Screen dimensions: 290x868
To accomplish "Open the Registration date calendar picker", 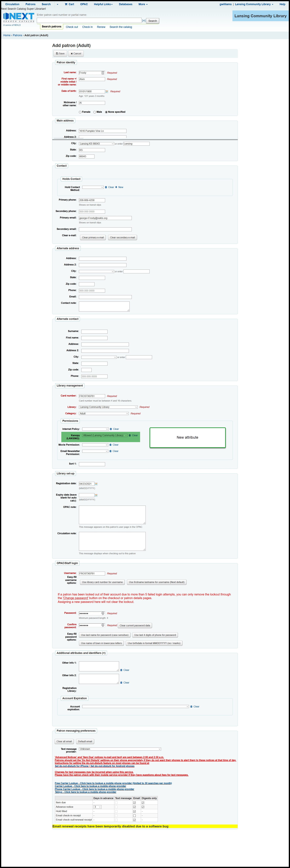I will pos(96,484).
